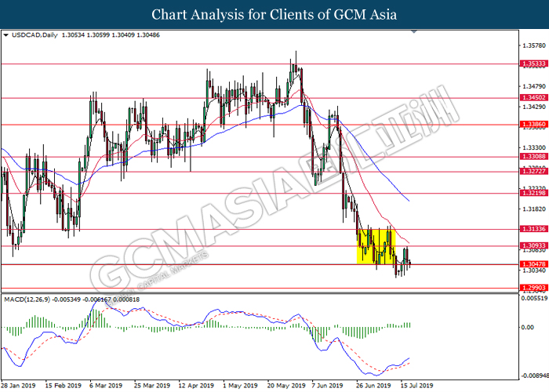Click the MACD 0.00 zero level scale
The width and height of the screenshot is (549, 392).
528,327
